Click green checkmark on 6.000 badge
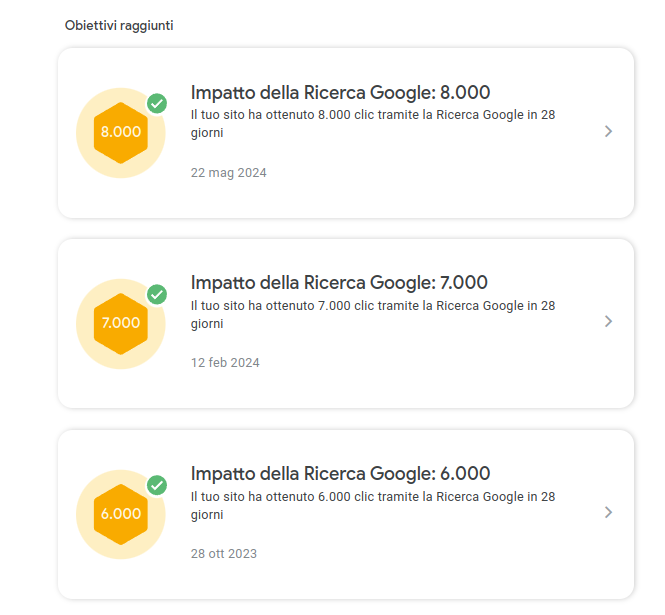This screenshot has height=615, width=665. pyautogui.click(x=157, y=485)
